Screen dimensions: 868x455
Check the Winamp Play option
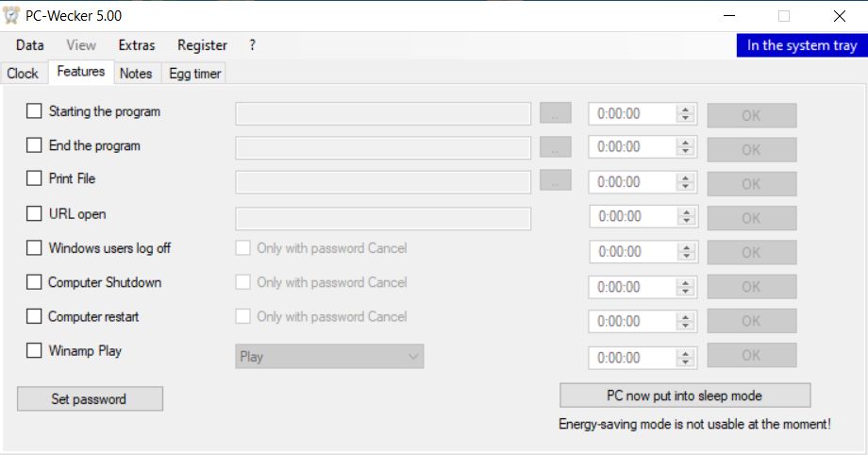click(34, 351)
